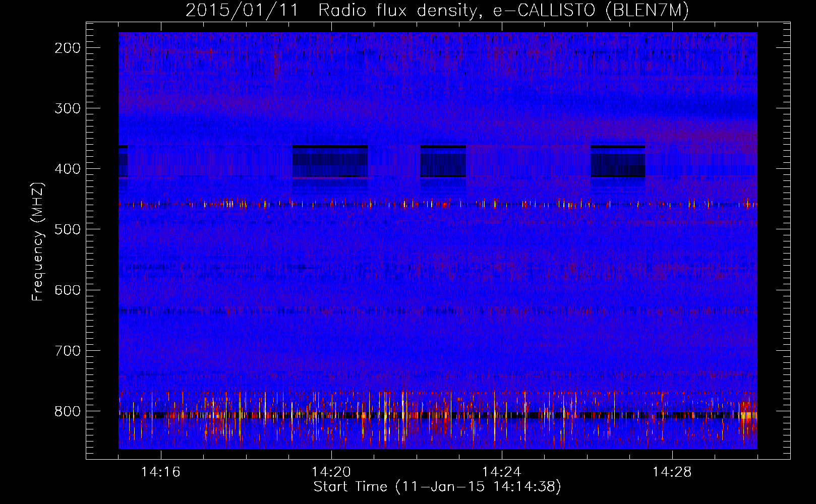Click the 200 frequency tick label
This screenshot has width=816, height=504.
(x=68, y=48)
